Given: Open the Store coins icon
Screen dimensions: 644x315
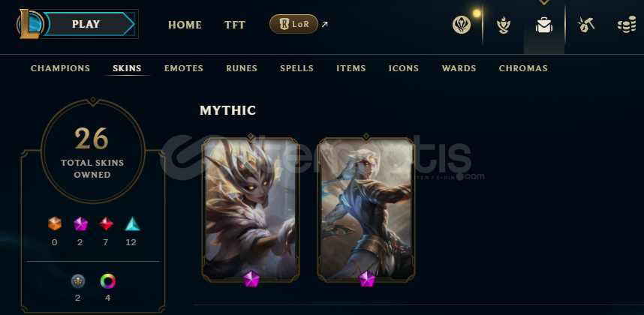Looking at the screenshot, I should (626, 25).
